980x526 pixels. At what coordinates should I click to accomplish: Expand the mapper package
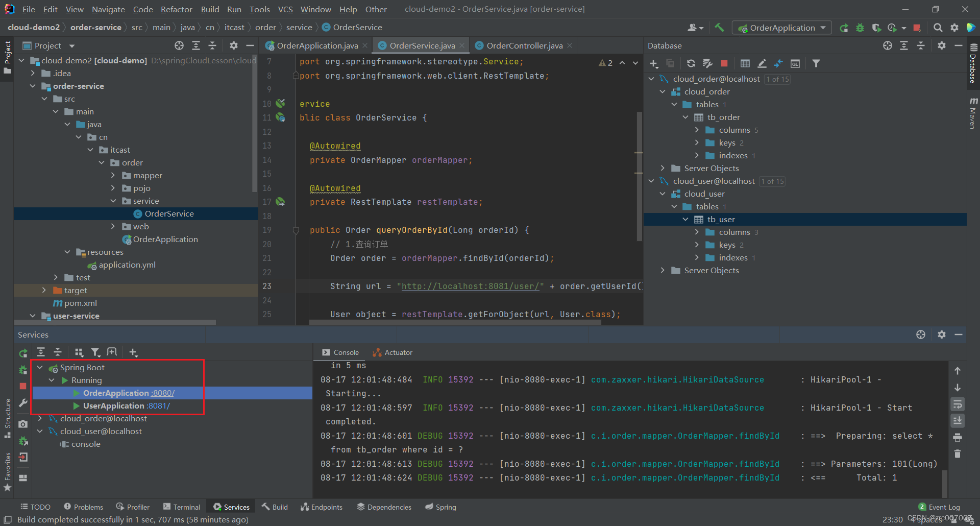[113, 175]
